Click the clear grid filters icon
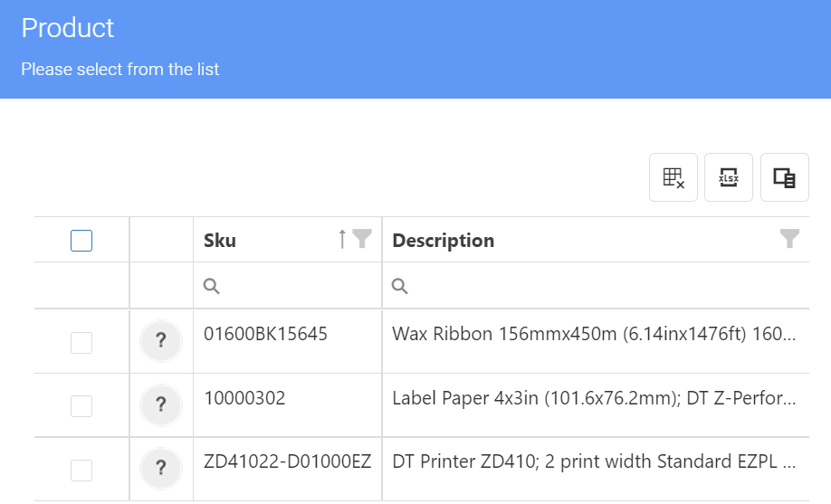 [673, 177]
